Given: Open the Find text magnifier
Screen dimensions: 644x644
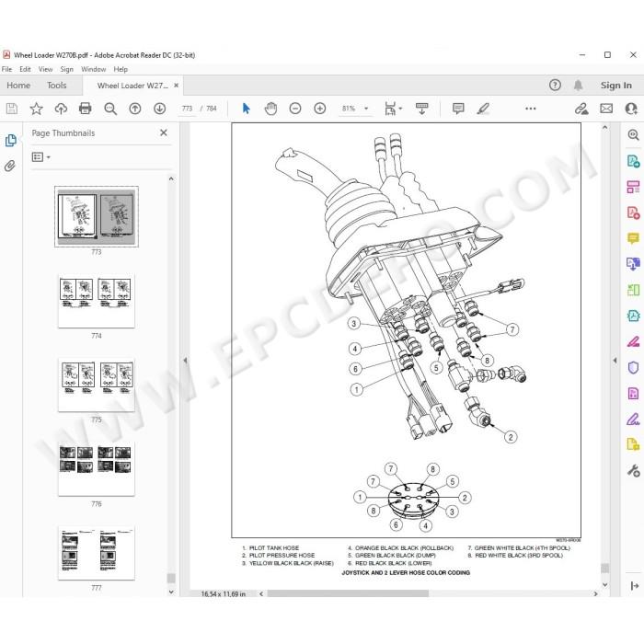Looking at the screenshot, I should pyautogui.click(x=110, y=109).
